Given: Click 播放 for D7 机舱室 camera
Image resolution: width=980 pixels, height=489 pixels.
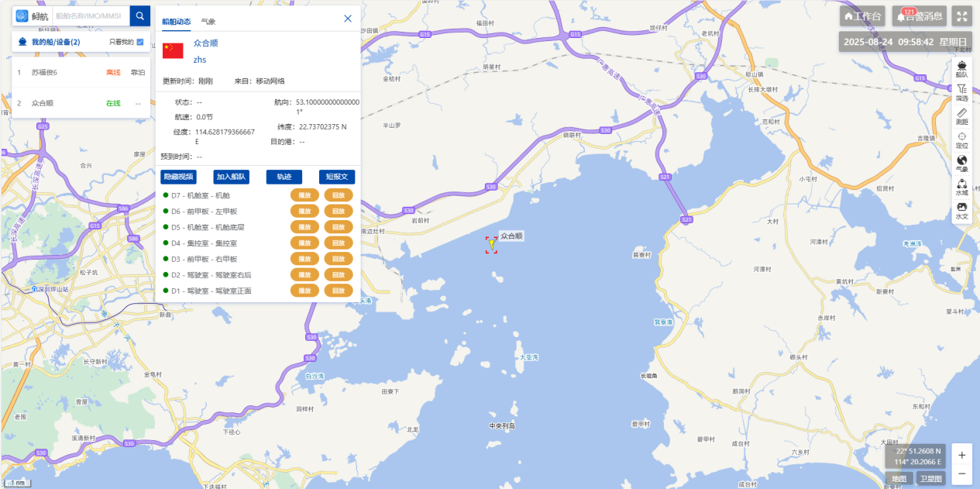Looking at the screenshot, I should click(x=304, y=195).
